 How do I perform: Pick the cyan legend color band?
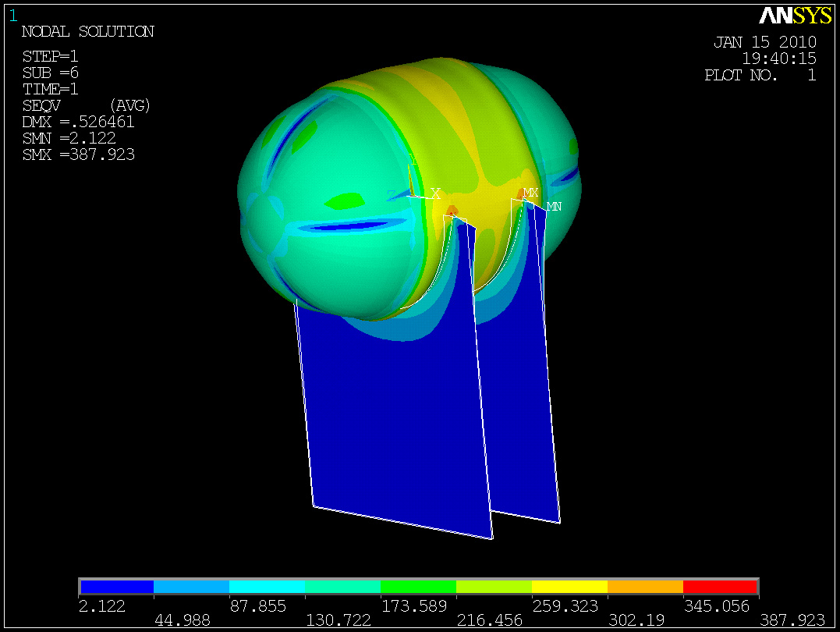click(267, 586)
